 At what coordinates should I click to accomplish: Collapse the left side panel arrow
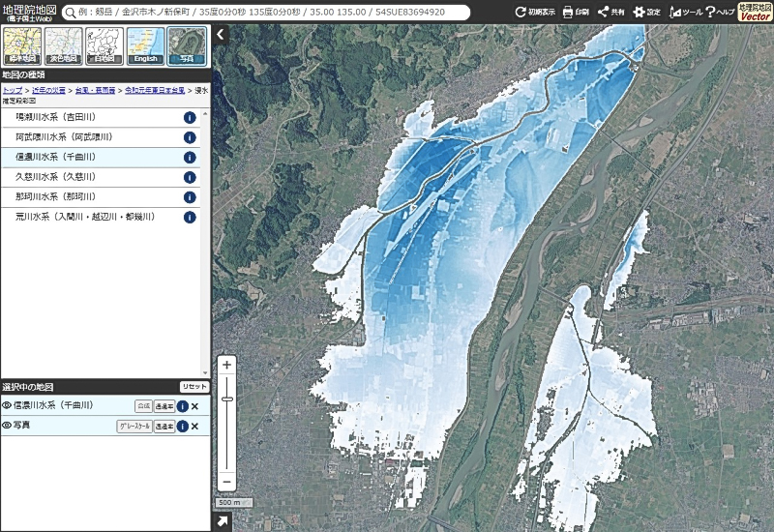tap(221, 34)
